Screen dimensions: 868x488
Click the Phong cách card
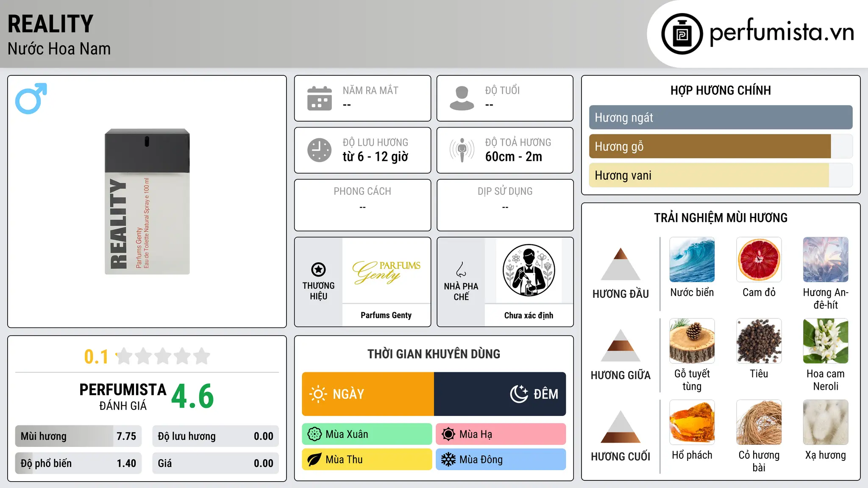[363, 205]
